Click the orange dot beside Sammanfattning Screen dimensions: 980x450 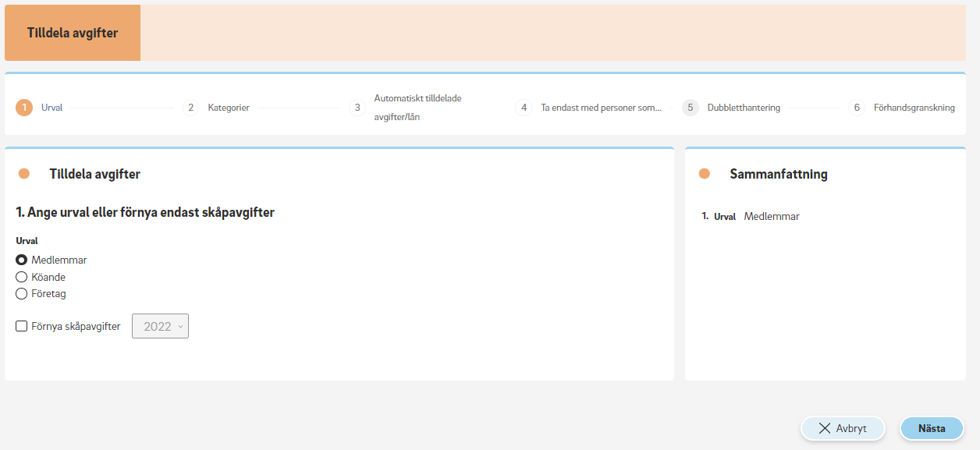tap(705, 174)
